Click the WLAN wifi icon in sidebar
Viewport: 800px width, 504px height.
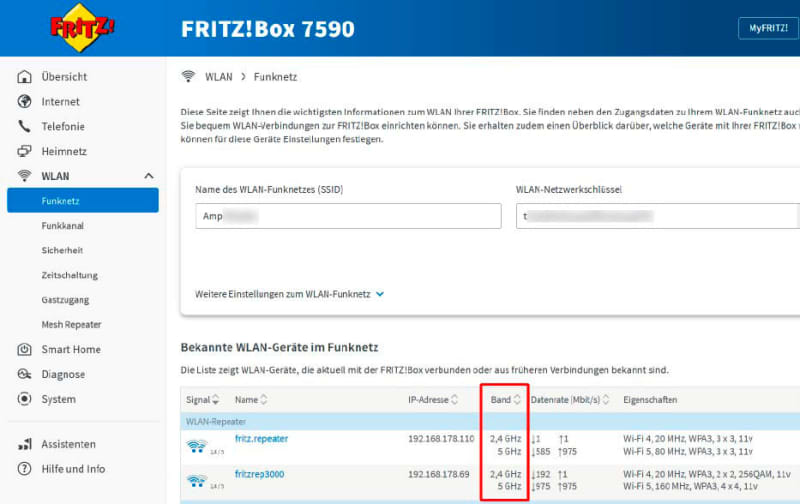24,176
